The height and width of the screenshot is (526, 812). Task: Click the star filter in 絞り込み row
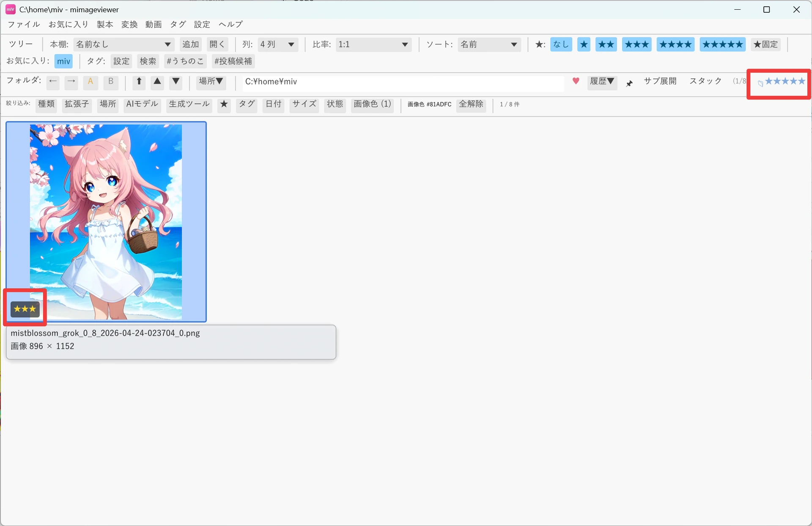(224, 104)
